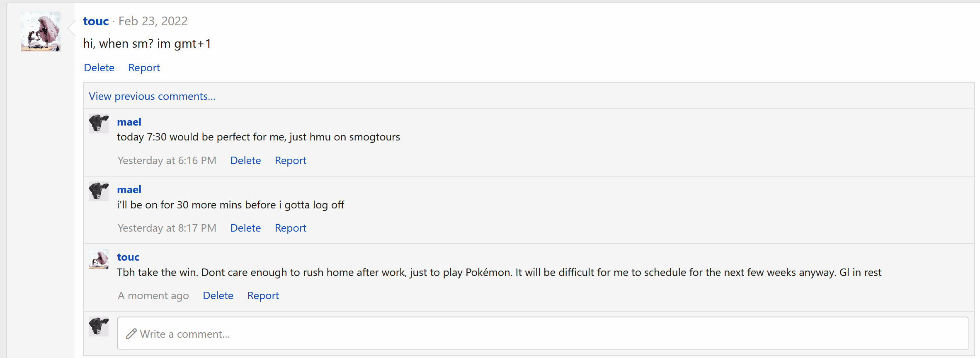The image size is (980, 358).
Task: Open touc's profile from the latest comment
Action: (x=128, y=257)
